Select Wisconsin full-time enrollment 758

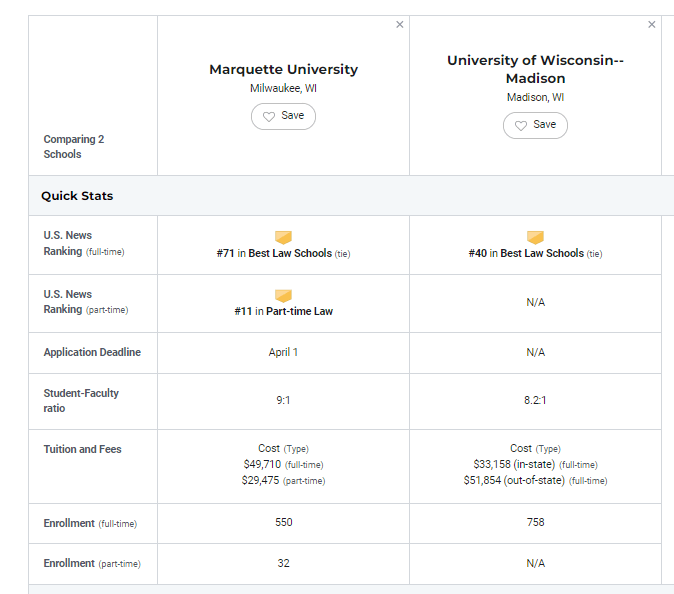point(536,522)
